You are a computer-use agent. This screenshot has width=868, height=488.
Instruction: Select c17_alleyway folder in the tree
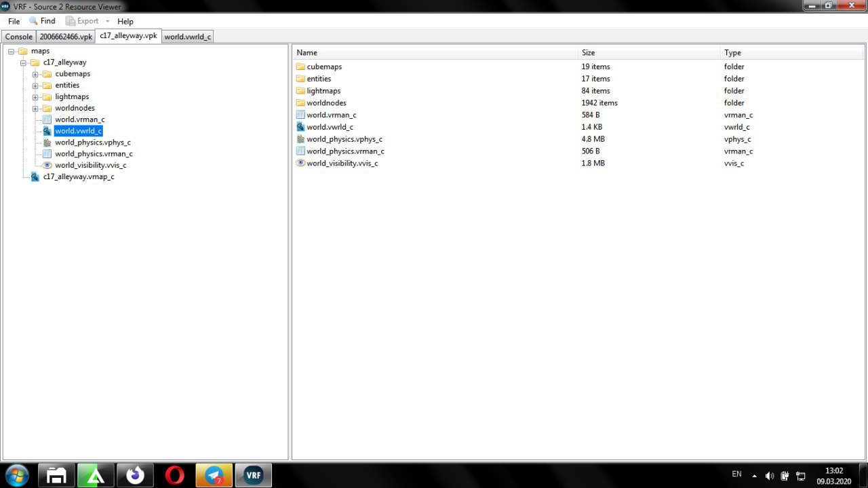pyautogui.click(x=64, y=62)
